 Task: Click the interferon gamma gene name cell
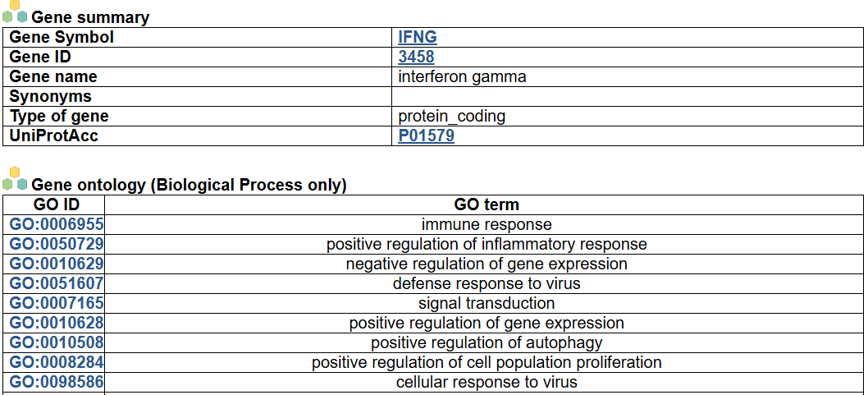pos(462,76)
